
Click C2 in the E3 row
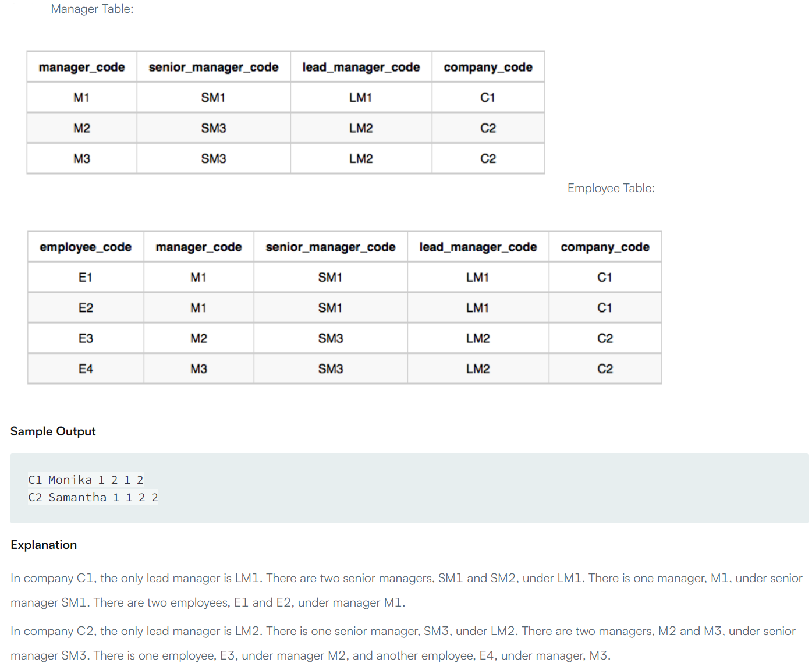click(x=605, y=338)
